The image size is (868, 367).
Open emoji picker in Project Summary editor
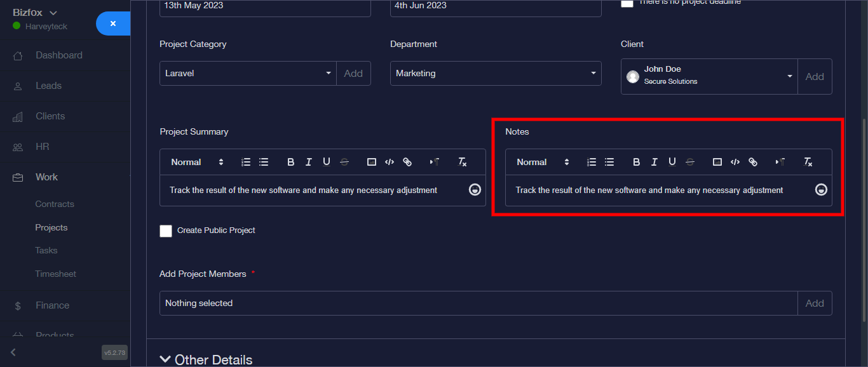(x=475, y=190)
